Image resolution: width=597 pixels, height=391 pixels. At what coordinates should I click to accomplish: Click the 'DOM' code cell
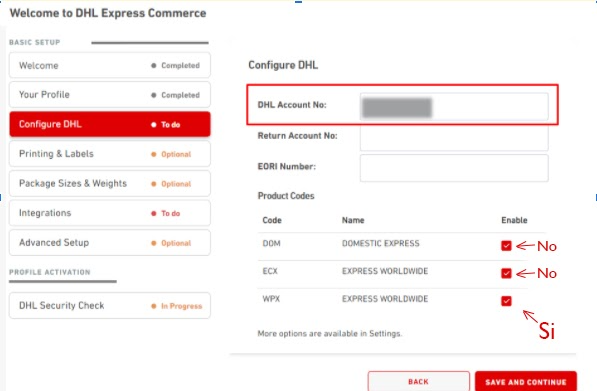pos(271,243)
